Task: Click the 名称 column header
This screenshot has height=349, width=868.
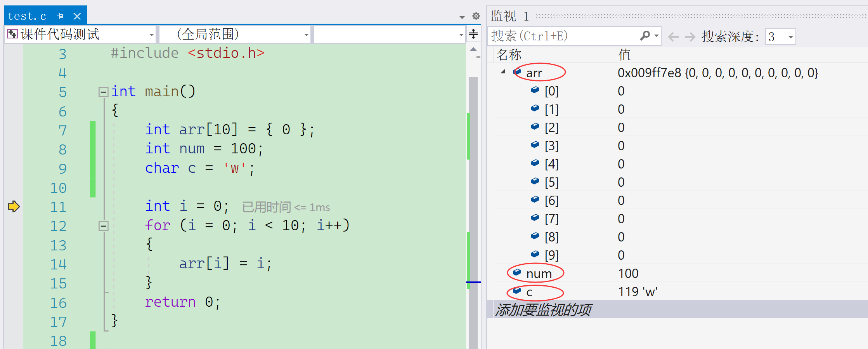Action: coord(509,55)
